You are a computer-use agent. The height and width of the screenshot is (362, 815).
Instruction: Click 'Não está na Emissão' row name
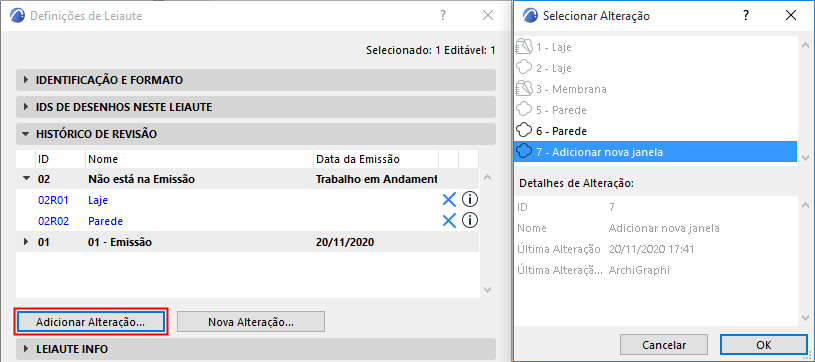point(141,179)
